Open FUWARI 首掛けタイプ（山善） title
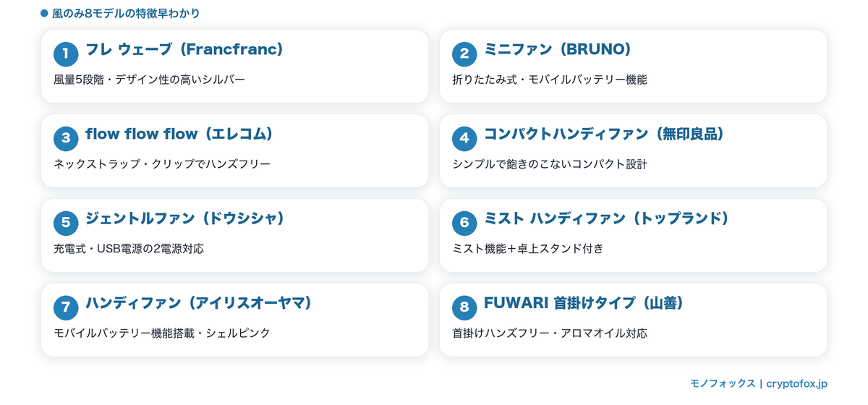The width and height of the screenshot is (868, 405). tap(584, 303)
